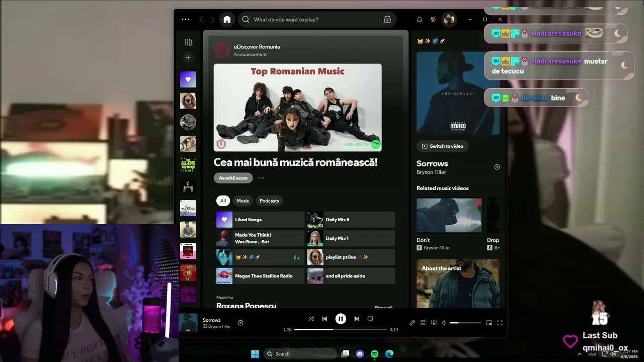Expand Your Library sidebar
Screen dimensions: 644x362
[x=188, y=43]
